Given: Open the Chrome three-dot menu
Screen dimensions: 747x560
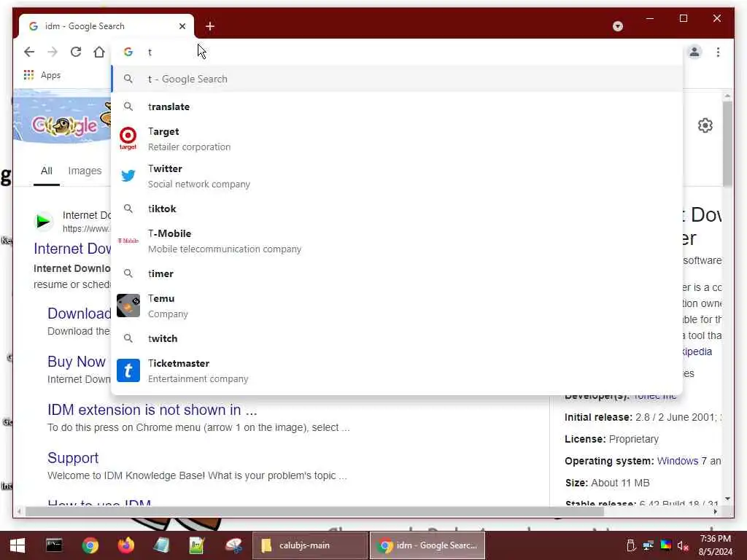Looking at the screenshot, I should [718, 52].
